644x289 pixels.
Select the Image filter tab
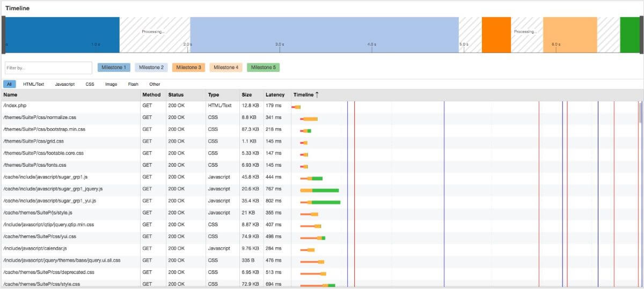(x=111, y=84)
